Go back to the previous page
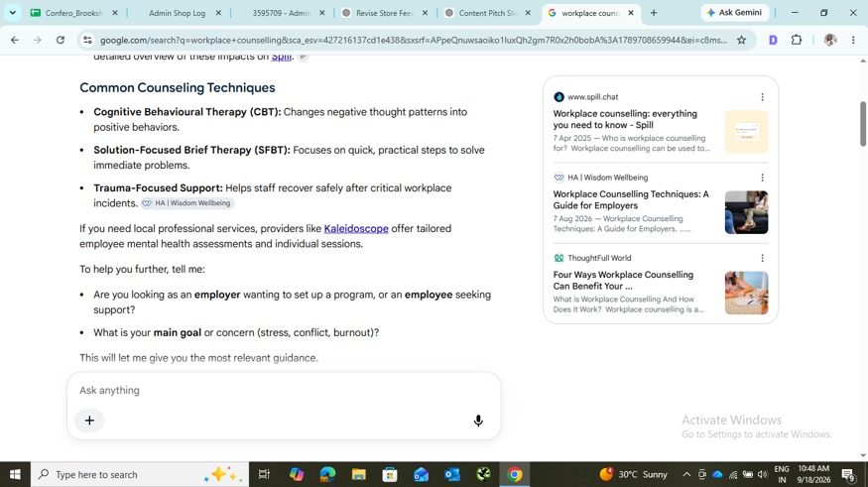This screenshot has width=868, height=487. (15, 40)
